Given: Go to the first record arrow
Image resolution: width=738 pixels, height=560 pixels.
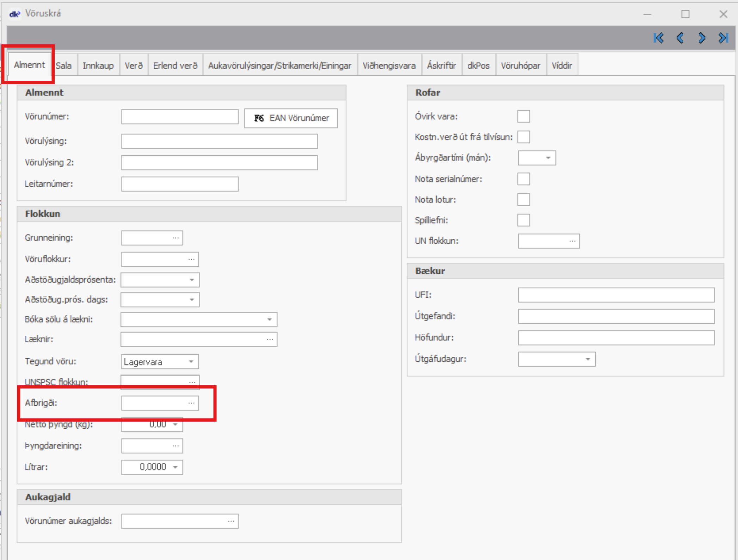Looking at the screenshot, I should (x=658, y=38).
